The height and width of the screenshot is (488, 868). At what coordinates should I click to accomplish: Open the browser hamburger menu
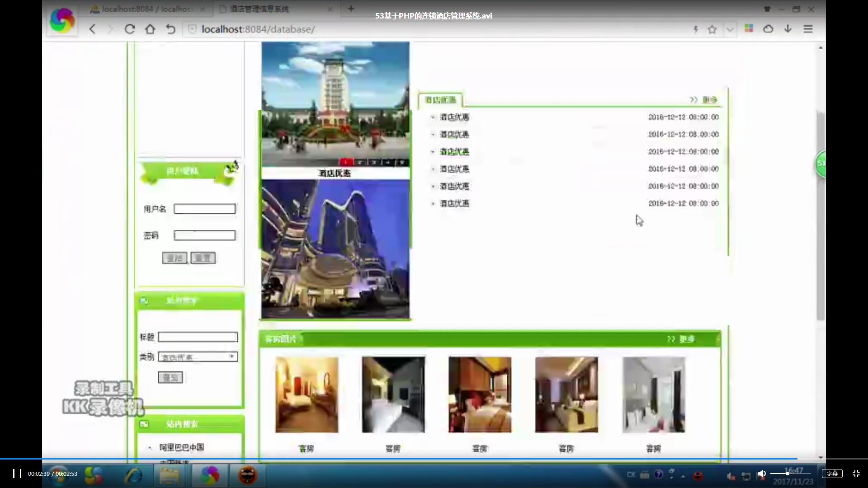coord(808,28)
